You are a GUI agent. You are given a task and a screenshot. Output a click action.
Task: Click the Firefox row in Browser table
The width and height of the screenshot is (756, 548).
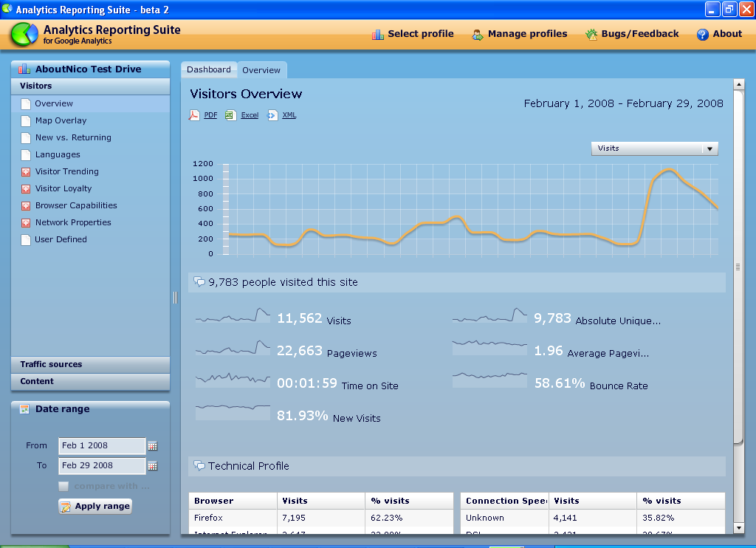(x=321, y=518)
